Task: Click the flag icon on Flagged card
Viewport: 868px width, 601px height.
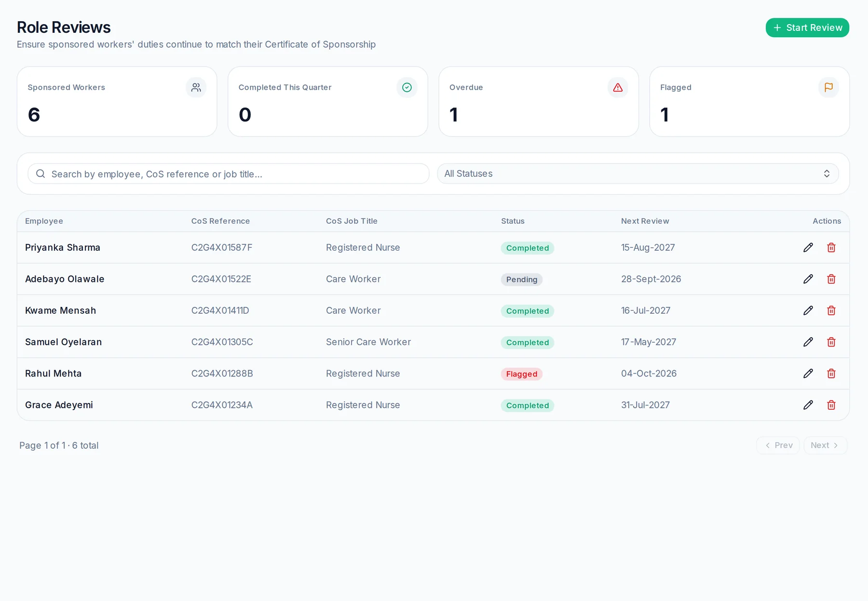Action: point(828,87)
